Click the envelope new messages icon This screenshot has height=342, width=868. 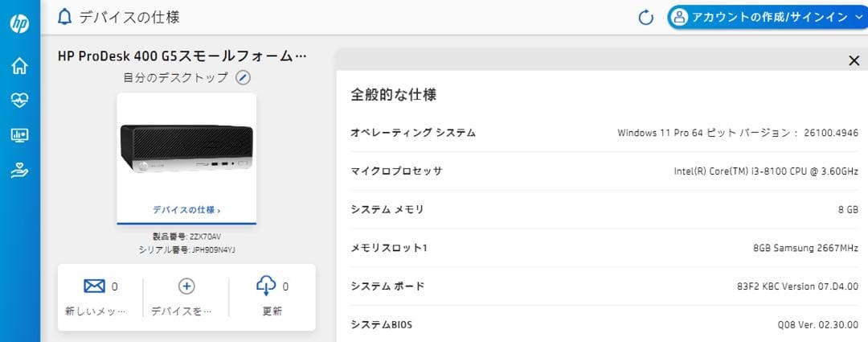tap(94, 286)
